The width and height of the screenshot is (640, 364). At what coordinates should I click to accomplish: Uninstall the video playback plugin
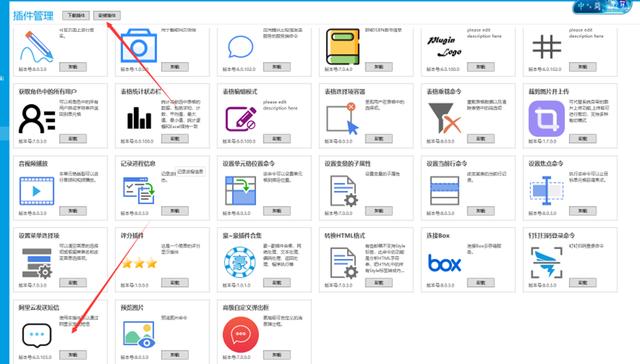tap(73, 211)
